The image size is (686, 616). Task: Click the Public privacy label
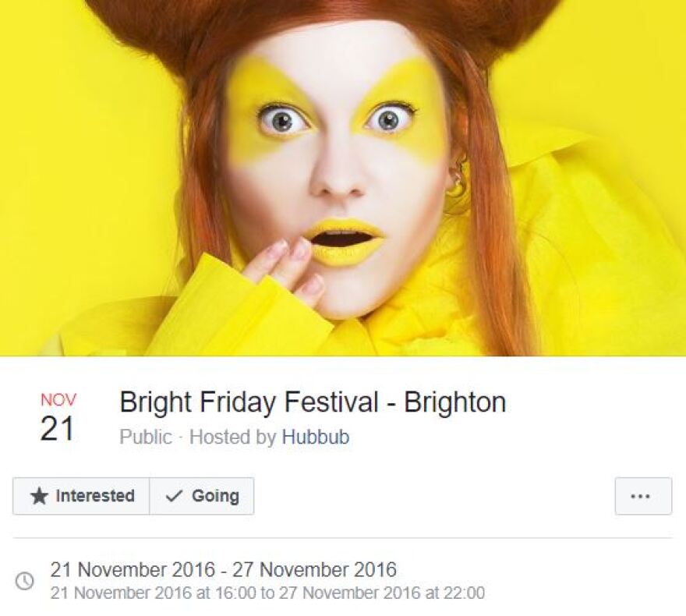(146, 437)
